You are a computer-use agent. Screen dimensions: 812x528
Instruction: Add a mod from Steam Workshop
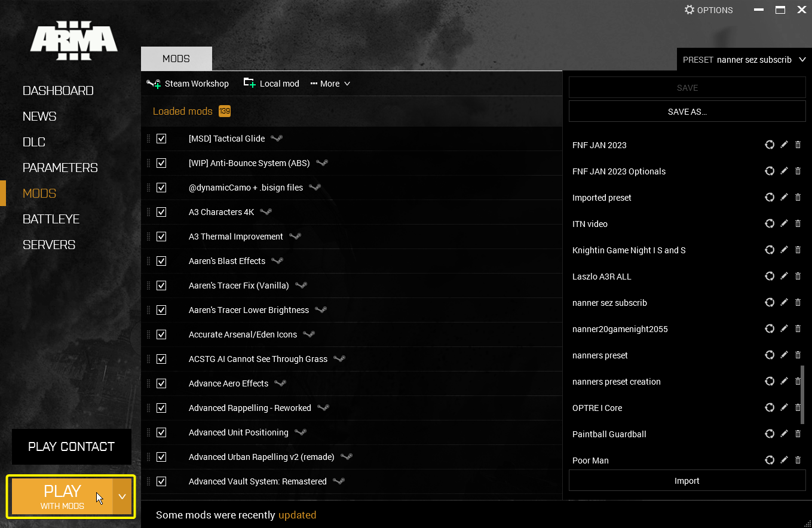tap(188, 84)
